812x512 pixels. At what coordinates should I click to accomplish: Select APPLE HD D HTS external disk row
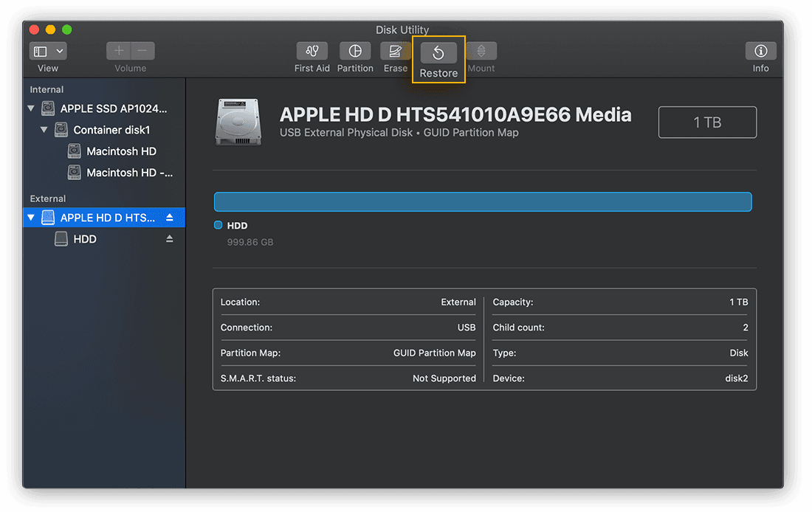pos(103,218)
